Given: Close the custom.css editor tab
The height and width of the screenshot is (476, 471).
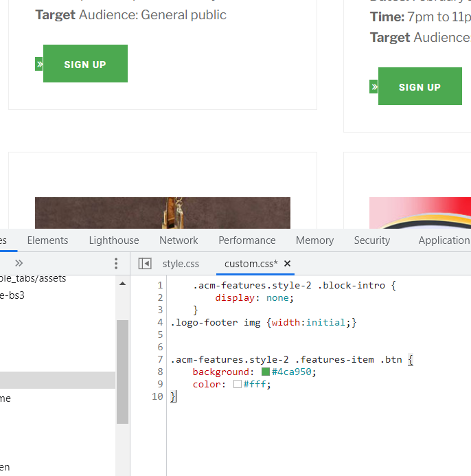Looking at the screenshot, I should (288, 264).
